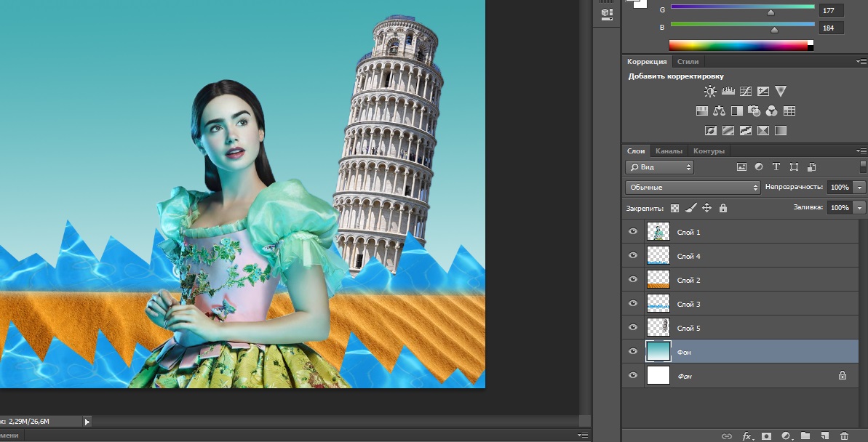The width and height of the screenshot is (868, 442).
Task: Pick a color from the spectrum ramp
Action: click(x=741, y=45)
